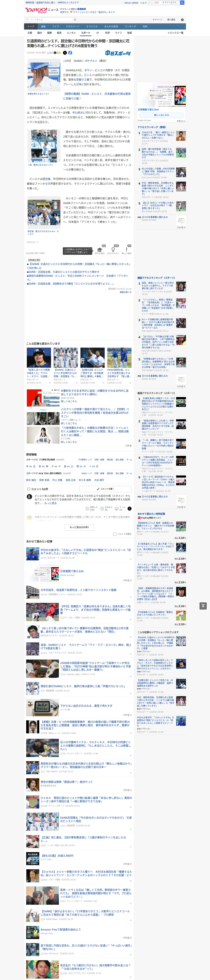Image resolution: width=210 pixels, height=980 pixels.
Task: Select the ランキング navigation tab
Action: pyautogui.click(x=130, y=27)
